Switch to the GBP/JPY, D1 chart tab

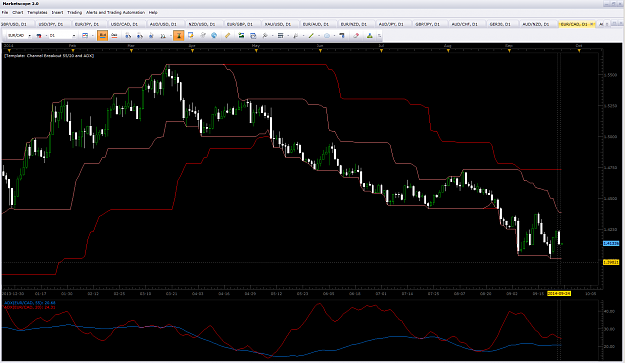[x=427, y=24]
